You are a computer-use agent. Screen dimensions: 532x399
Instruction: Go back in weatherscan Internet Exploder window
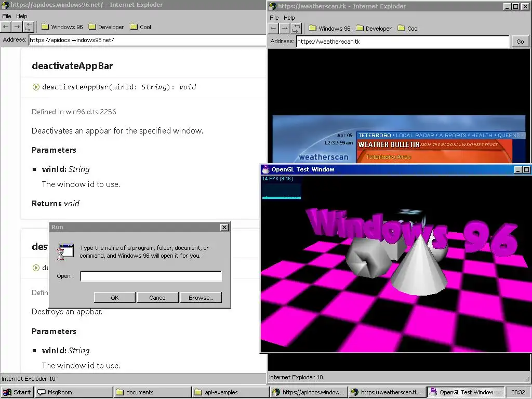[273, 29]
